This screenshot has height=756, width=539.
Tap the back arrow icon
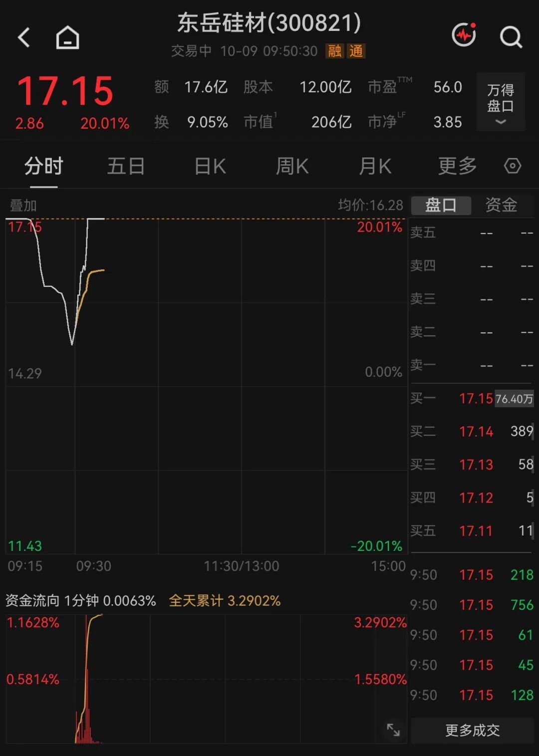(x=24, y=37)
